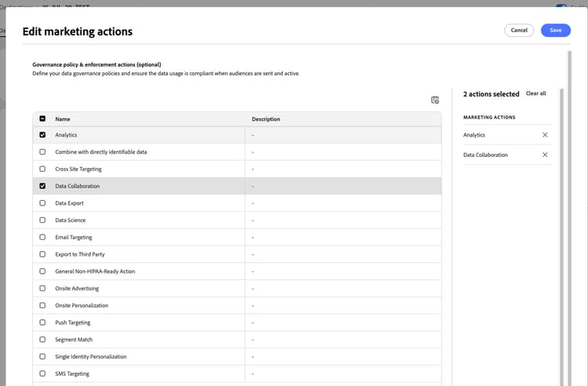The width and height of the screenshot is (588, 386).
Task: Click the Save button
Action: [556, 31]
